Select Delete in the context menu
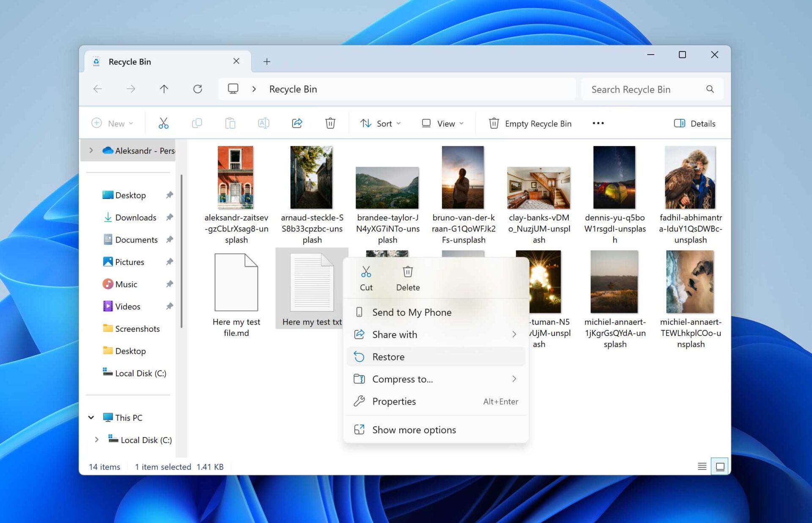Viewport: 812px width, 523px height. point(407,278)
